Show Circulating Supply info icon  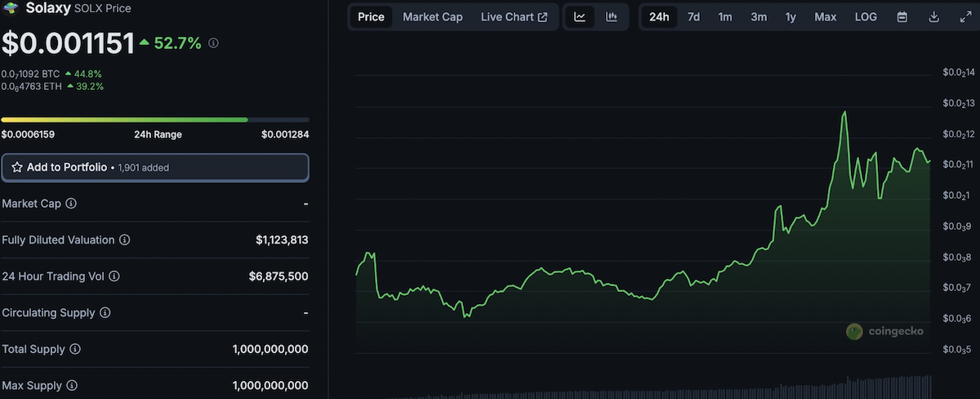pos(105,312)
